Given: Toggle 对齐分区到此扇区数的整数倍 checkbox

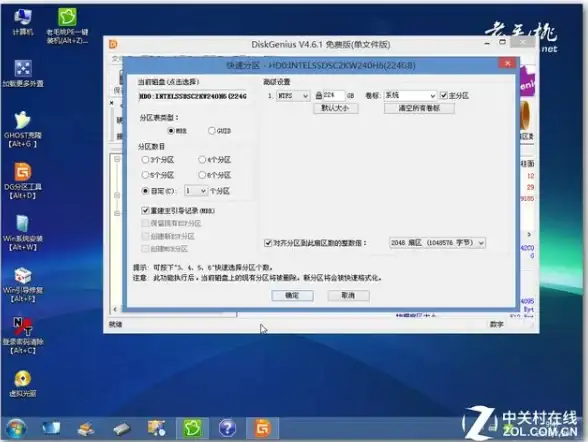Looking at the screenshot, I should point(268,243).
